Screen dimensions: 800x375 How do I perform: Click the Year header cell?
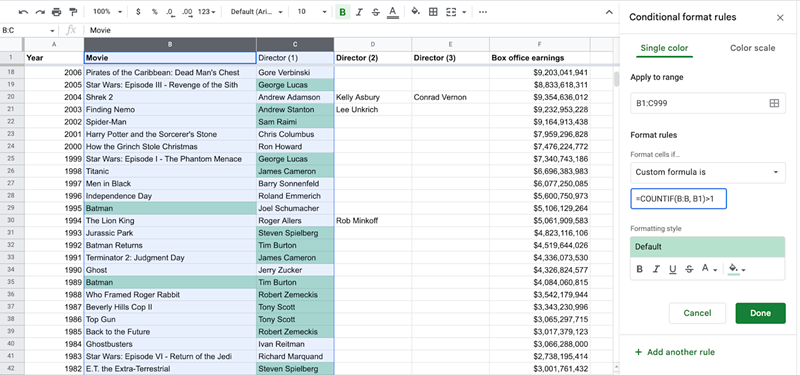[54, 58]
